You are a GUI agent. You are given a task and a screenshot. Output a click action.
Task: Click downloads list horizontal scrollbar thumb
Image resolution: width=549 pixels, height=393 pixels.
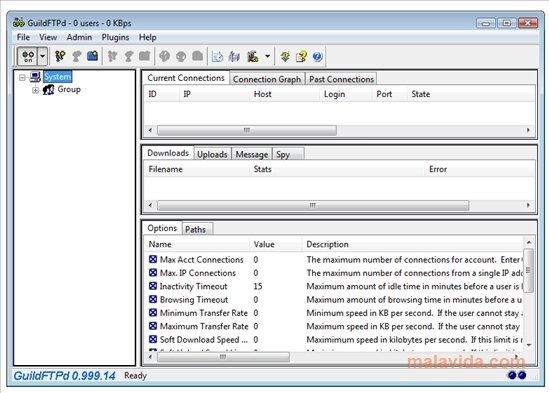(313, 205)
